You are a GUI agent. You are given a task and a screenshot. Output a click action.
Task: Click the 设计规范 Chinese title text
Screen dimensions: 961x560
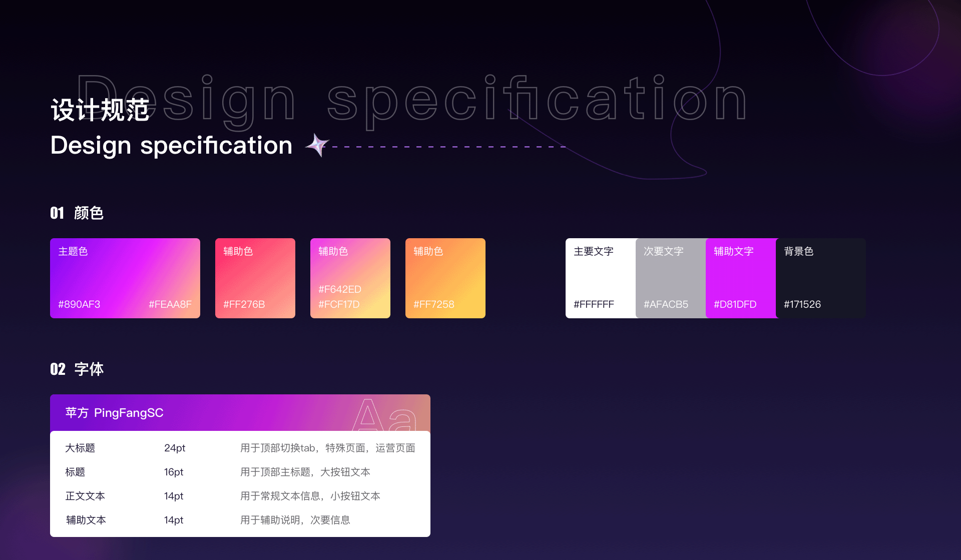(100, 110)
